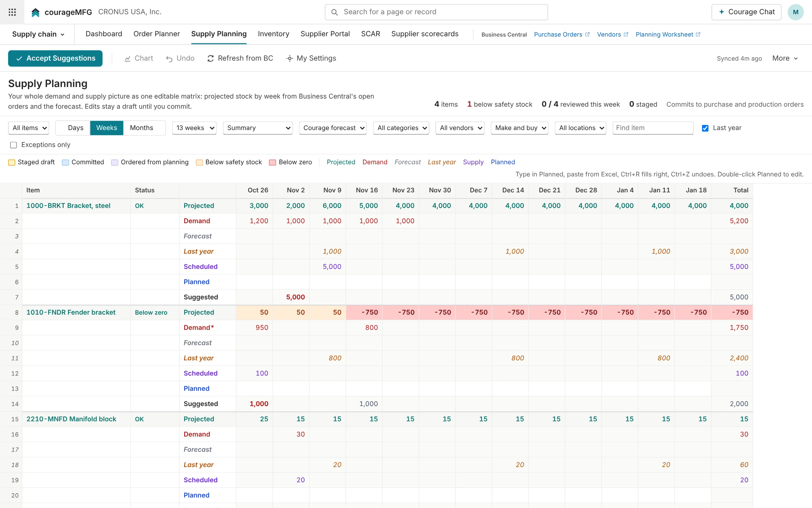Image resolution: width=812 pixels, height=508 pixels.
Task: Open the SCAR tab
Action: (x=370, y=34)
